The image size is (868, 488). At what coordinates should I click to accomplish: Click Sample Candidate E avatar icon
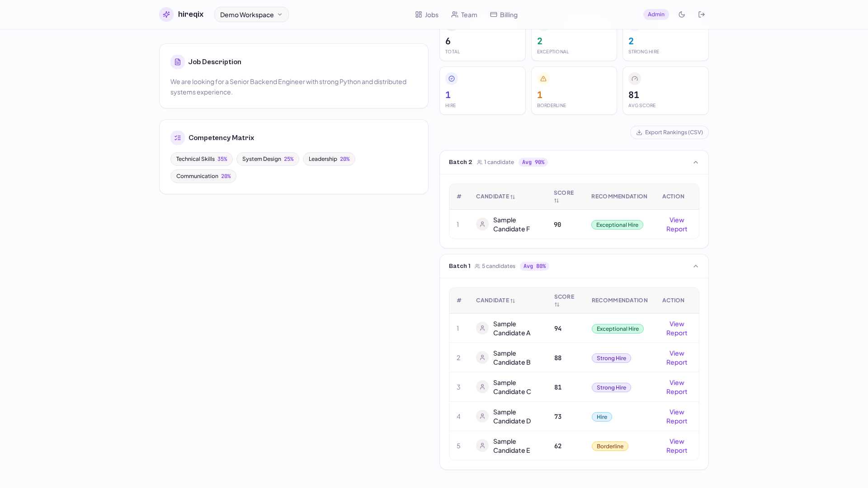pos(482,446)
